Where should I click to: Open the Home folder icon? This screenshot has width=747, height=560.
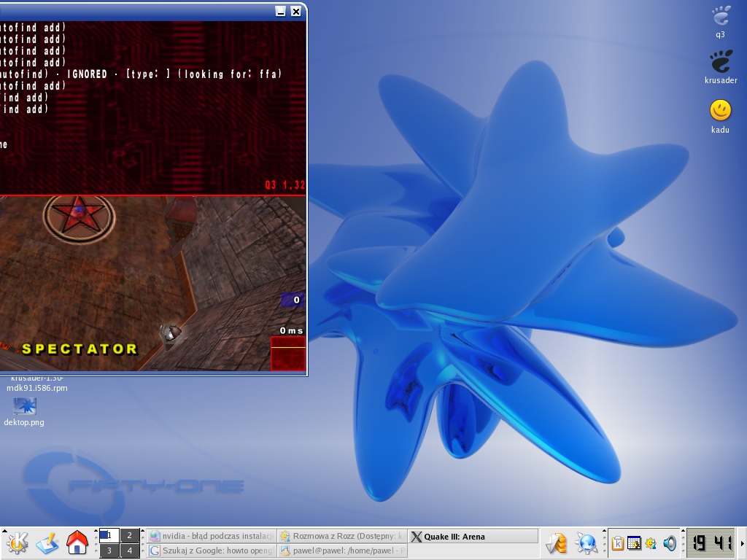(77, 542)
